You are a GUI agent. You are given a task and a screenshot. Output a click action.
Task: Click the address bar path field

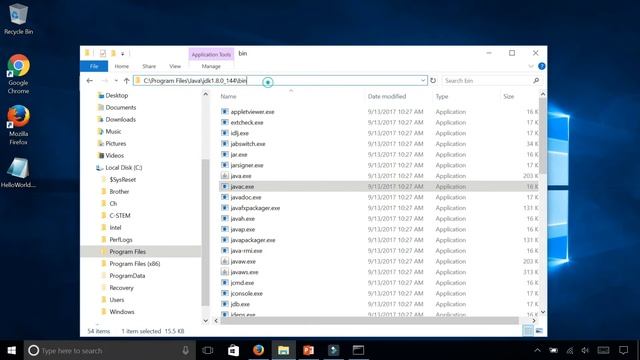click(280, 80)
